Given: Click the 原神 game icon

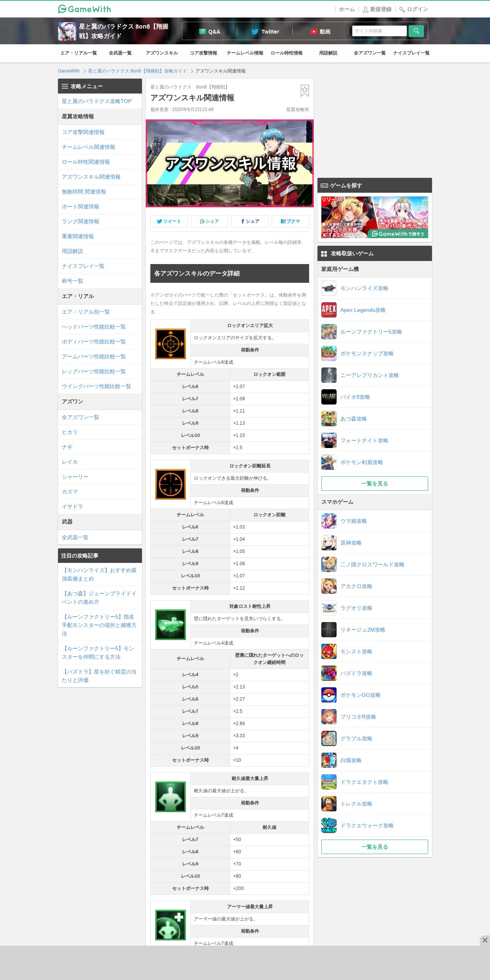Looking at the screenshot, I should point(329,543).
